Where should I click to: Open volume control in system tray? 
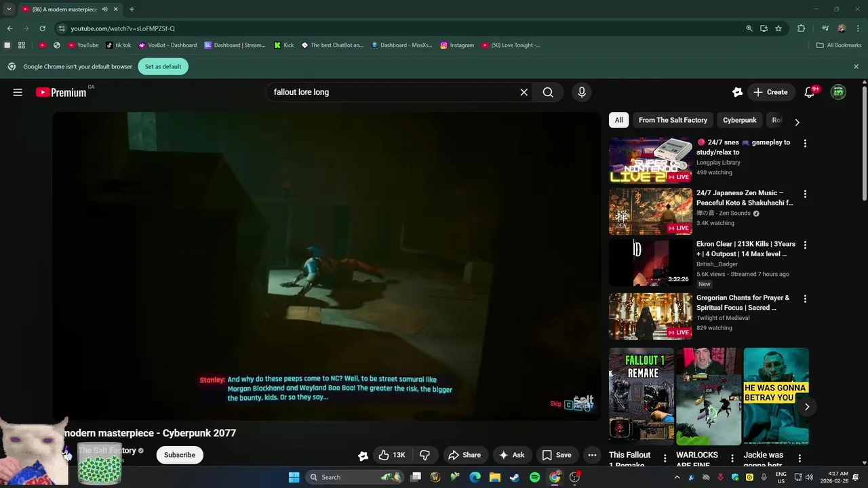[x=809, y=477]
